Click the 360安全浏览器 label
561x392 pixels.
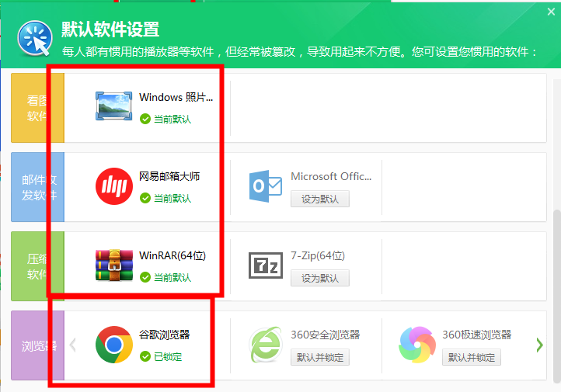coord(326,335)
